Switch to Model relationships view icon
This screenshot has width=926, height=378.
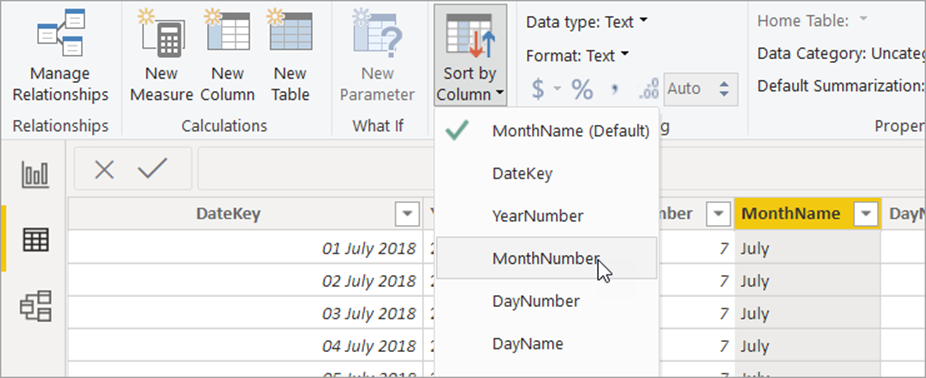[35, 306]
